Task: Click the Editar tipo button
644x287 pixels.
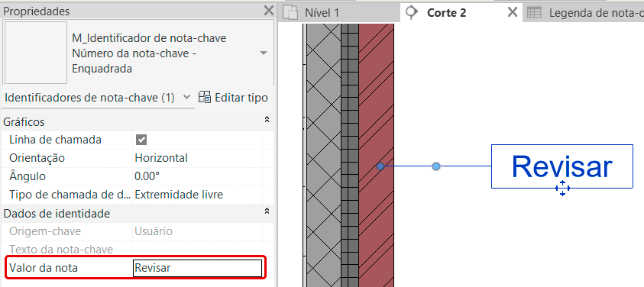Action: 233,98
